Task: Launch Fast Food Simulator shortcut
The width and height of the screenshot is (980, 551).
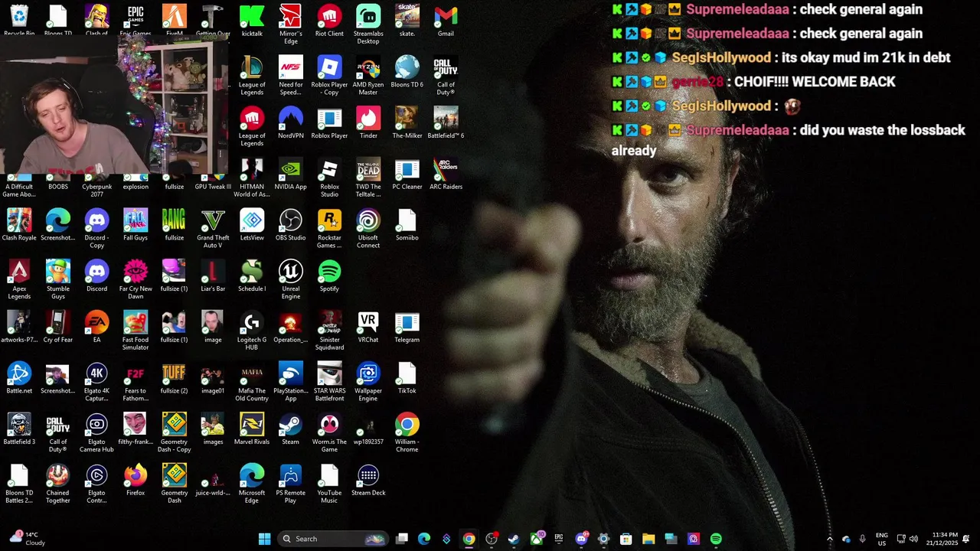Action: [136, 331]
